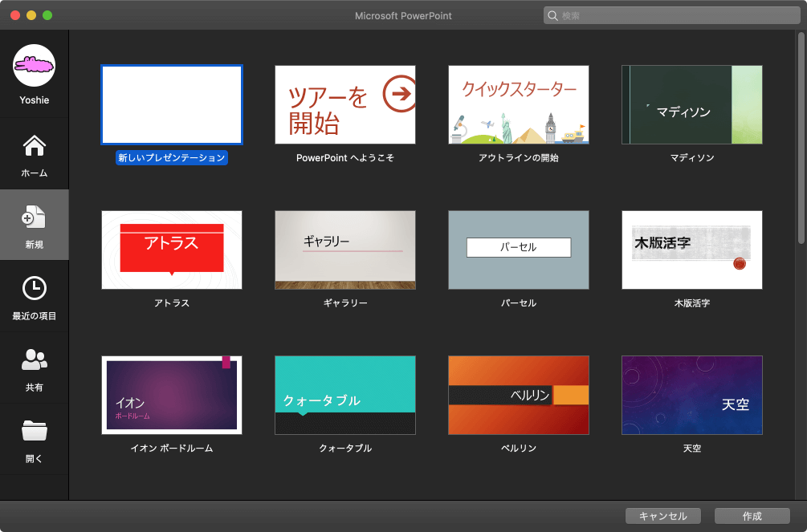Choose the red アトラス template

click(172, 250)
